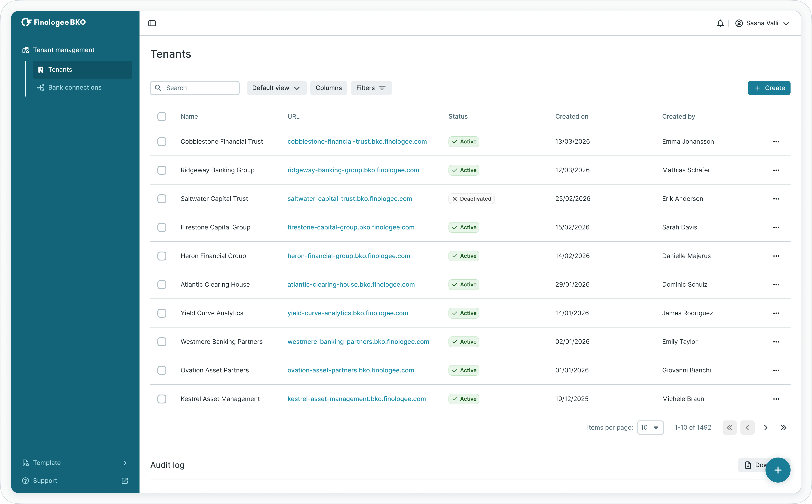Check the Heron Financial Group row checkbox
The width and height of the screenshot is (812, 504).
pos(162,256)
